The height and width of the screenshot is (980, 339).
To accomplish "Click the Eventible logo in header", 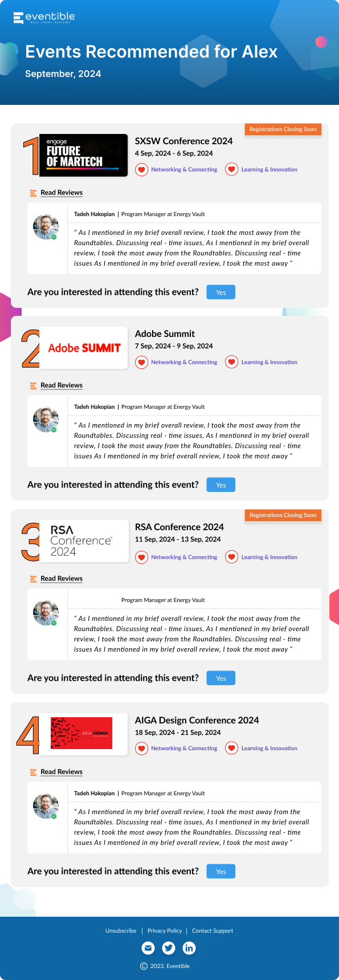I will (44, 18).
